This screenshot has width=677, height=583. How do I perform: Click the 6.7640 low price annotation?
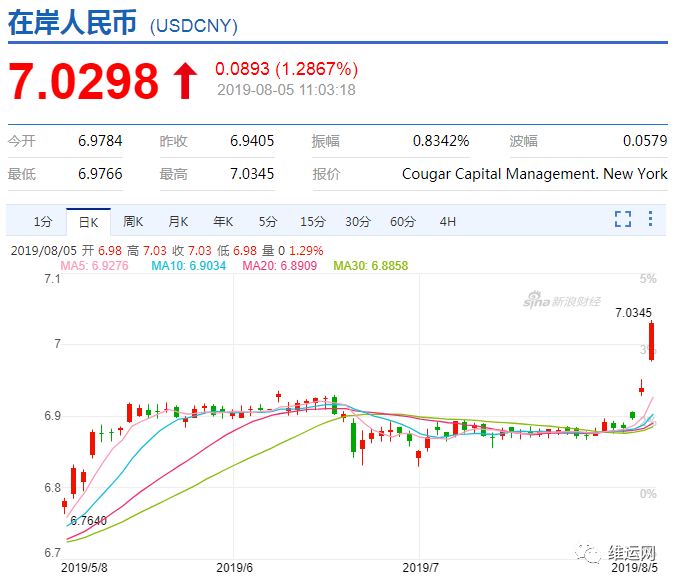(x=88, y=521)
